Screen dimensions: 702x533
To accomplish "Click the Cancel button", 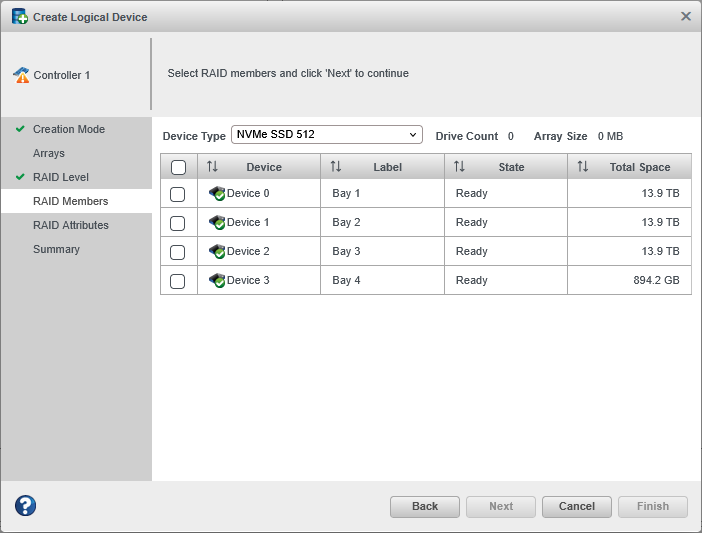I will (x=576, y=506).
